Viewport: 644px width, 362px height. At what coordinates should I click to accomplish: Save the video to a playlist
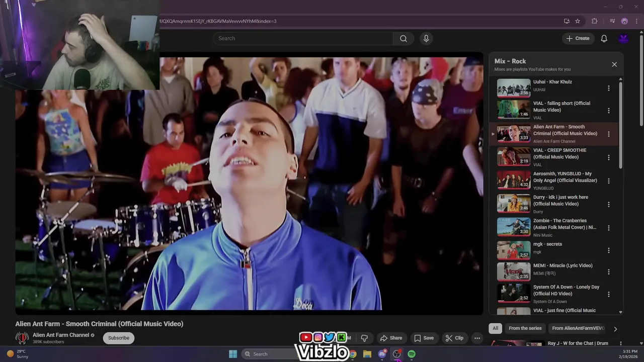(x=424, y=338)
